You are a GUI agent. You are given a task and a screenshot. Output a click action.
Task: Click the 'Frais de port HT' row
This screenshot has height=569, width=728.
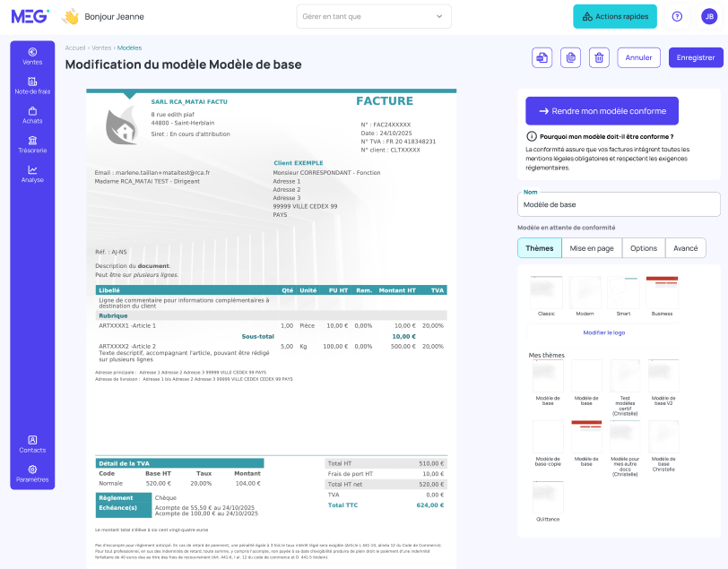coord(386,474)
